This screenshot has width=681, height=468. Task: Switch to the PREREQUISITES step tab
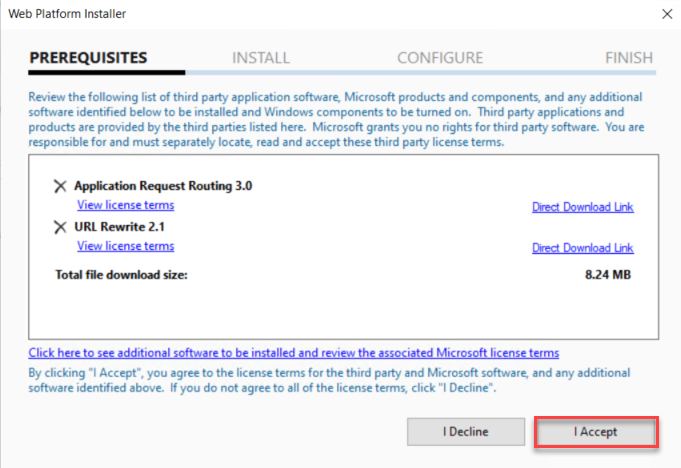tap(88, 58)
